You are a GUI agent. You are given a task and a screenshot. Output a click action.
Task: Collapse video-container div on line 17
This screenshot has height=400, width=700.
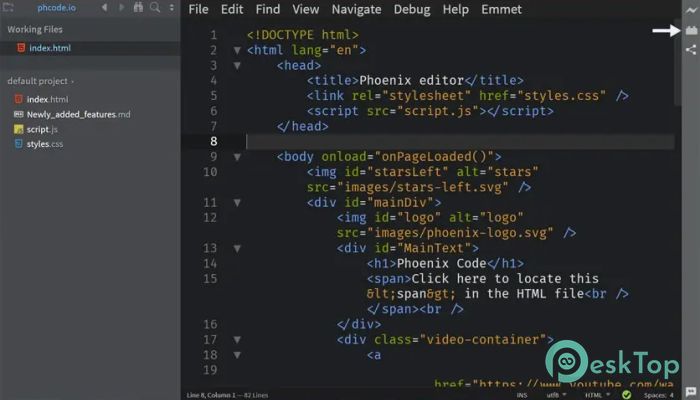237,340
